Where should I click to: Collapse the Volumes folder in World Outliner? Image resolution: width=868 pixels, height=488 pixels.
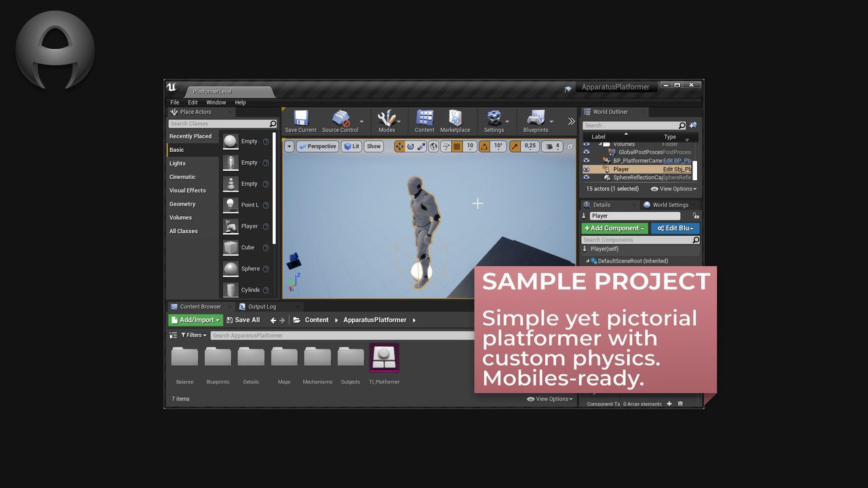599,144
